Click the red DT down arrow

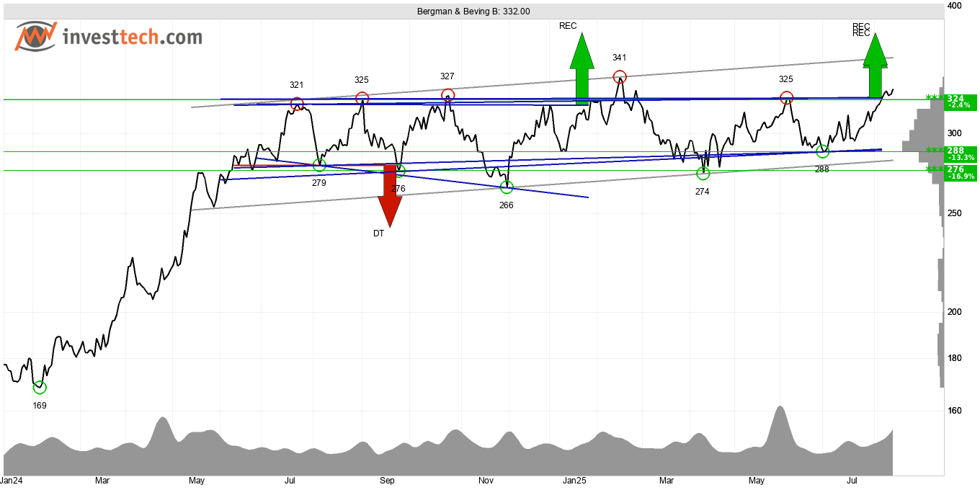[x=390, y=195]
